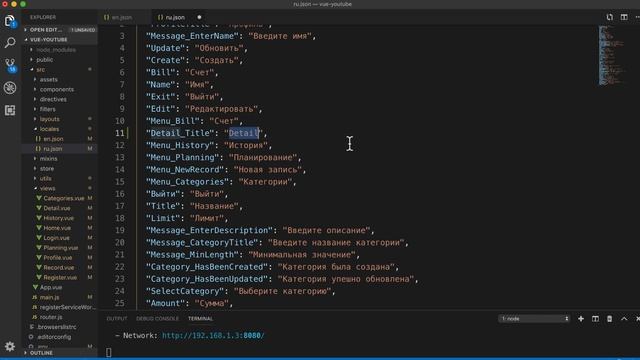Maximize panel with the up chevron
This screenshot has width=640, height=360.
click(624, 319)
